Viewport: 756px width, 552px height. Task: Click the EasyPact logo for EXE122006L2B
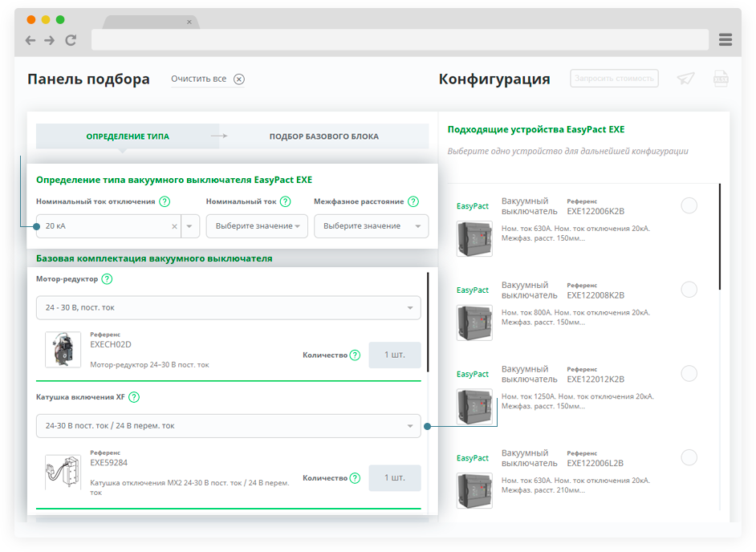(473, 457)
